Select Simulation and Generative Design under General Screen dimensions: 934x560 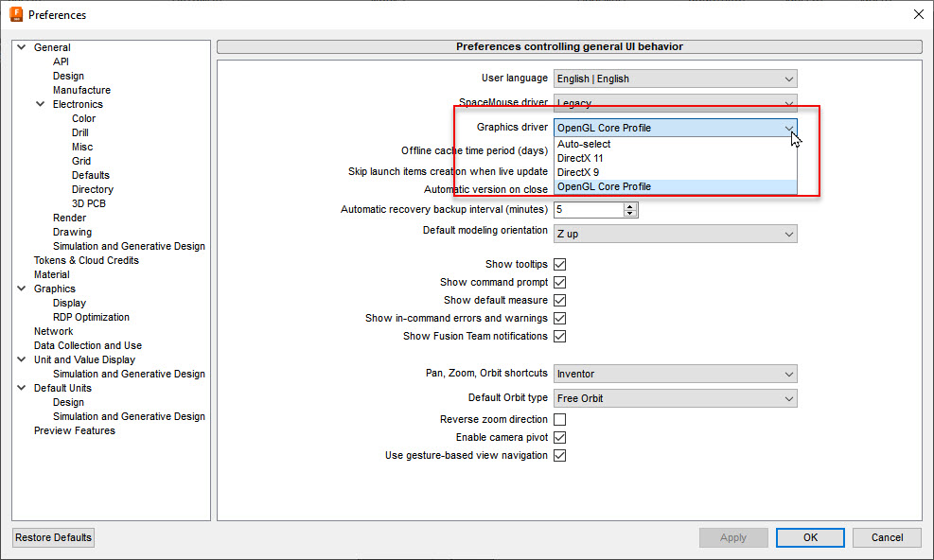(x=129, y=247)
